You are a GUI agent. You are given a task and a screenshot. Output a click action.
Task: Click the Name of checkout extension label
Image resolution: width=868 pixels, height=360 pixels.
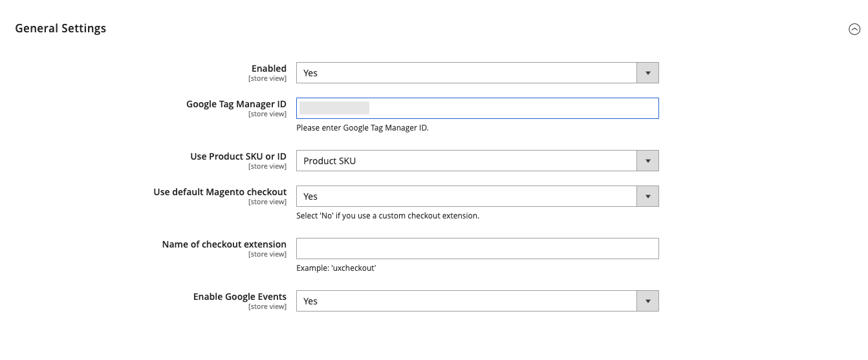(x=224, y=244)
